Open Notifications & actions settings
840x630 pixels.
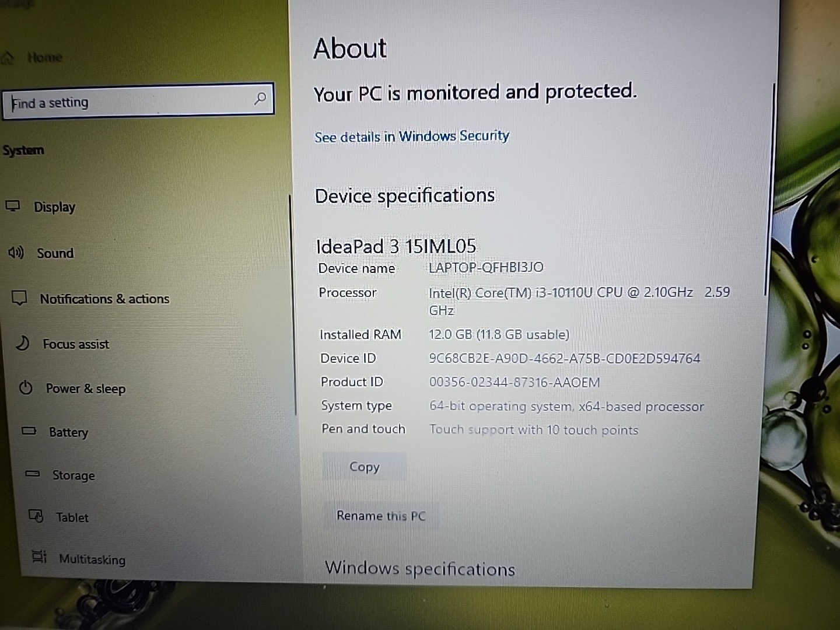[x=104, y=299]
